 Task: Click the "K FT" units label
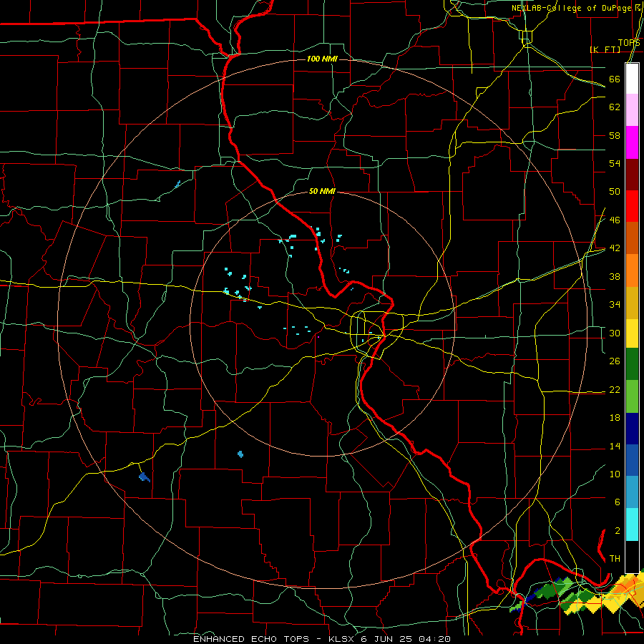pyautogui.click(x=605, y=49)
